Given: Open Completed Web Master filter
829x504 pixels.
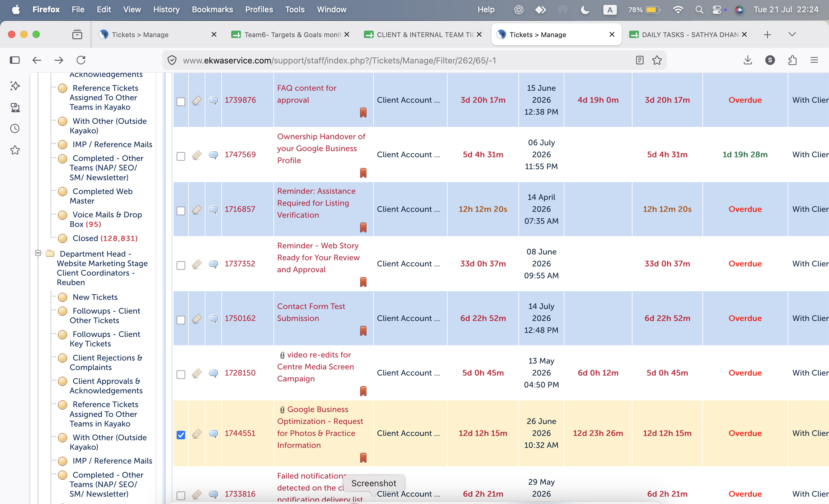Looking at the screenshot, I should coord(101,196).
